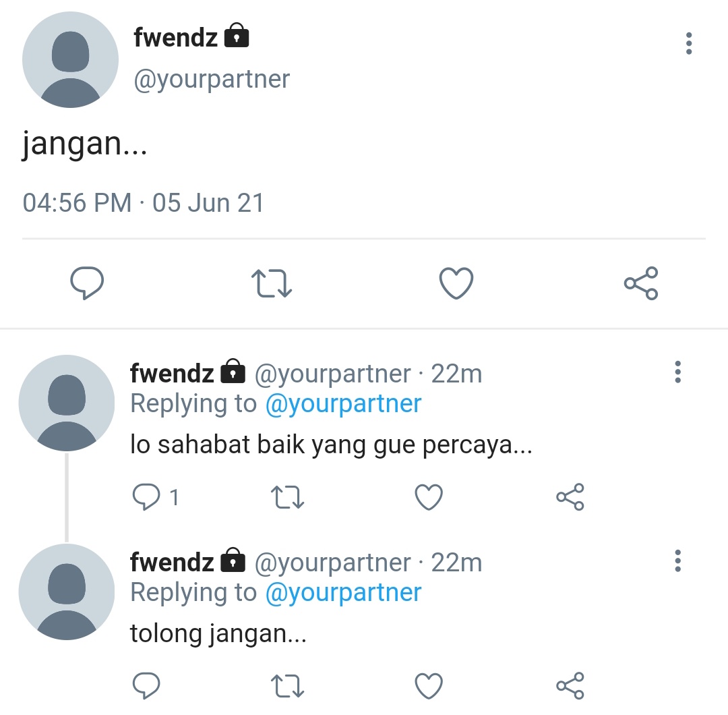
Task: Like the "tolong jangan..." tweet
Action: click(x=429, y=686)
